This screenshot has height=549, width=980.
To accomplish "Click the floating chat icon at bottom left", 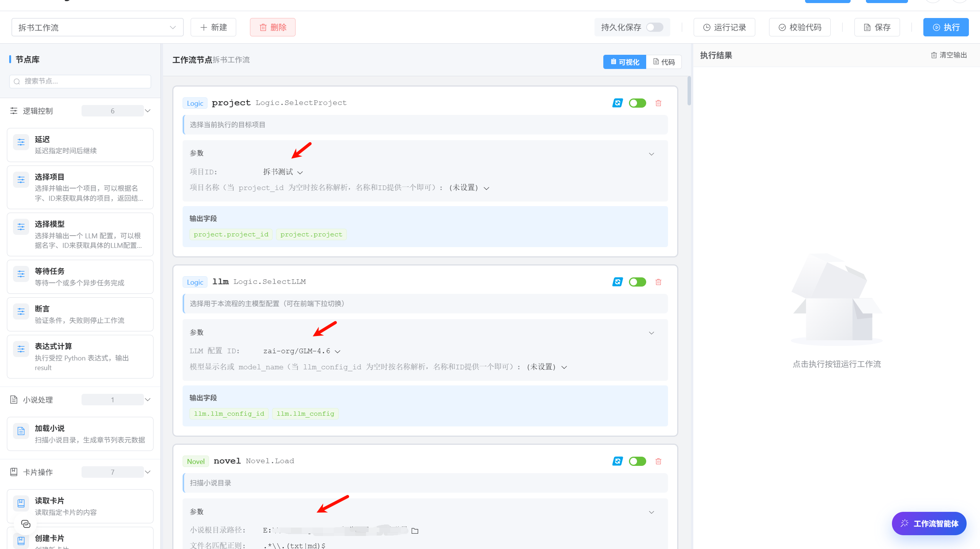I will [x=26, y=524].
